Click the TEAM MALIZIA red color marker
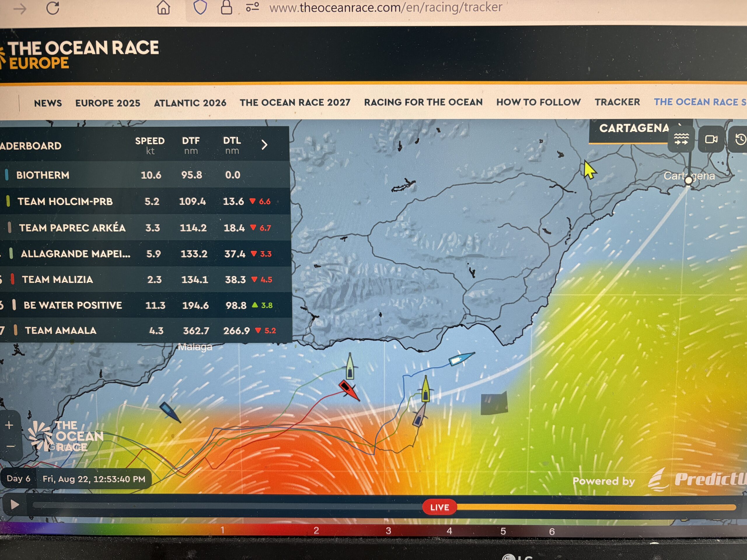Viewport: 747px width, 560px height. (x=13, y=279)
